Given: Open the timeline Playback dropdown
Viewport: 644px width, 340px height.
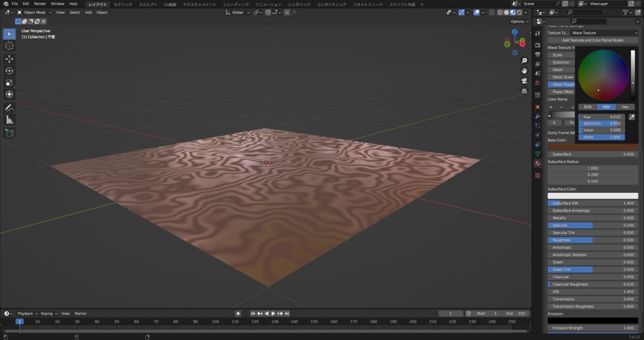Looking at the screenshot, I should coord(27,314).
